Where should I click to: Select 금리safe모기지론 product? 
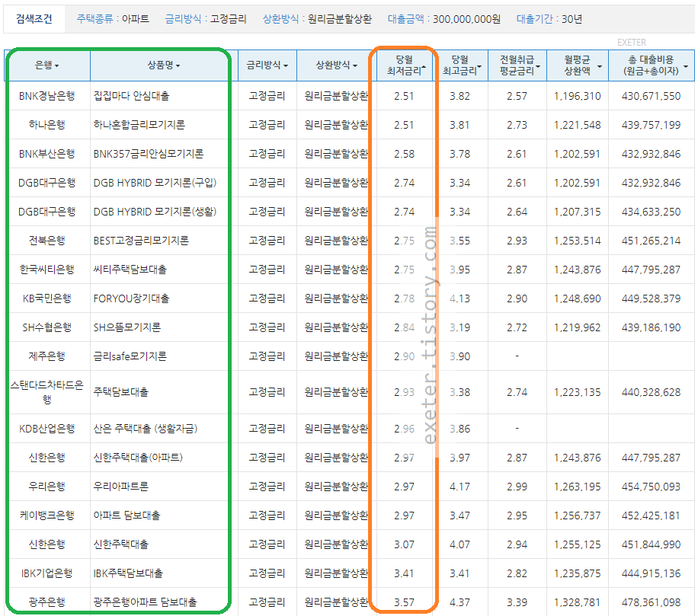coord(130,356)
